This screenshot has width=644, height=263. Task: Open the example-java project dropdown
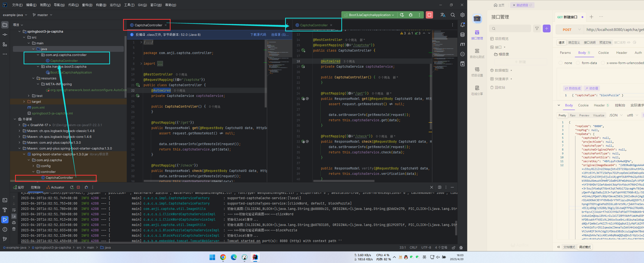(x=15, y=15)
